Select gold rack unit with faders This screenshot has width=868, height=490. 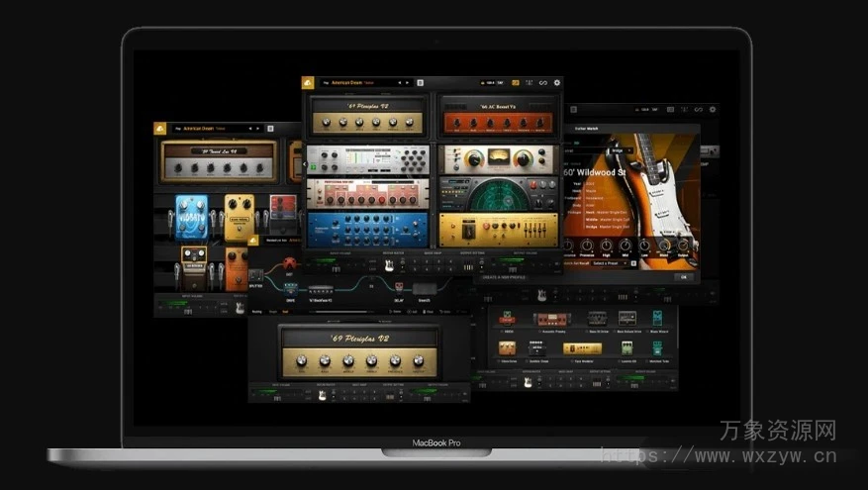pyautogui.click(x=498, y=230)
